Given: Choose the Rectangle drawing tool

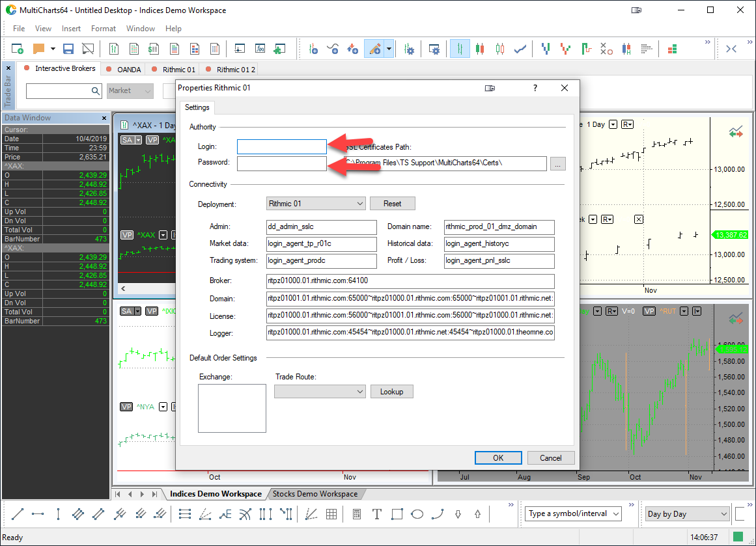Looking at the screenshot, I should [x=397, y=514].
